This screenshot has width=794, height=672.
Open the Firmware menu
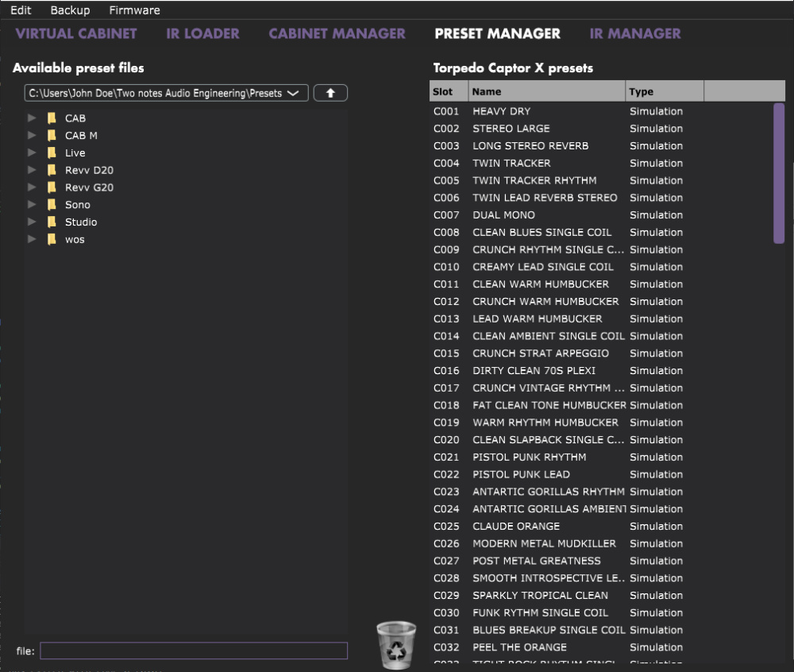(x=134, y=10)
